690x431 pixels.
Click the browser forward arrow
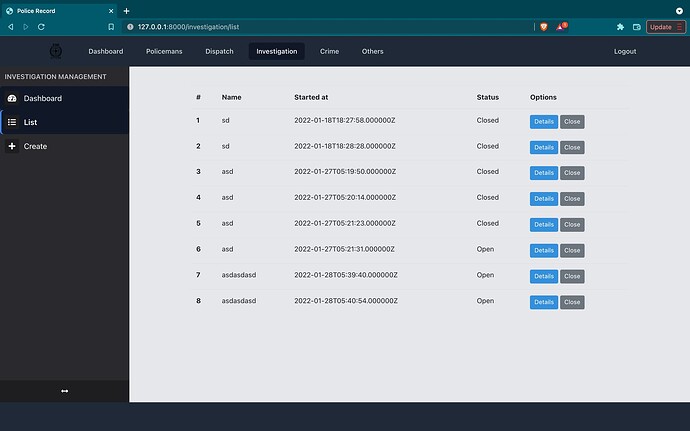[26, 27]
